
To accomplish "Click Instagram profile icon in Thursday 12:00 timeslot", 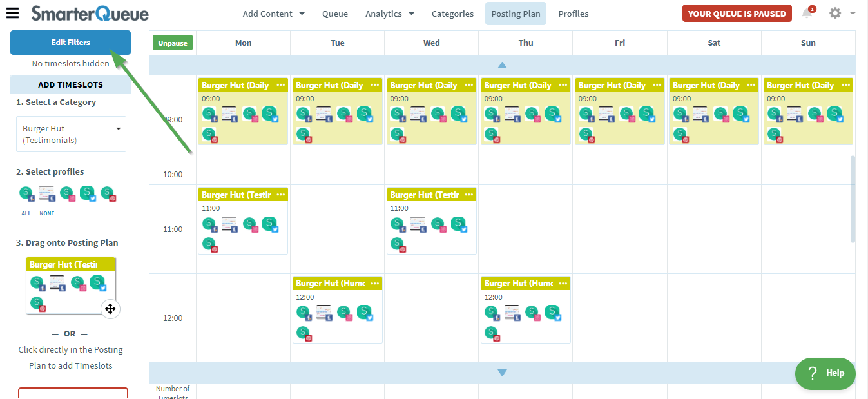I will click(533, 313).
